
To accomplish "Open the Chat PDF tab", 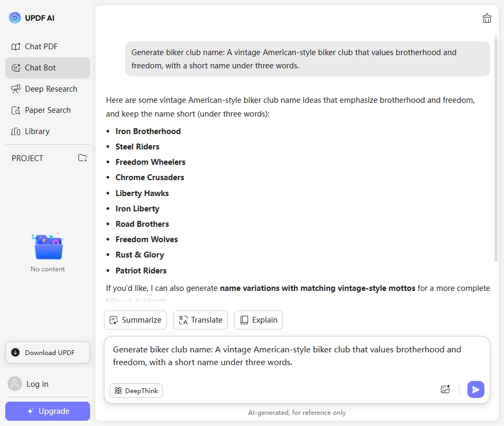I will [41, 47].
